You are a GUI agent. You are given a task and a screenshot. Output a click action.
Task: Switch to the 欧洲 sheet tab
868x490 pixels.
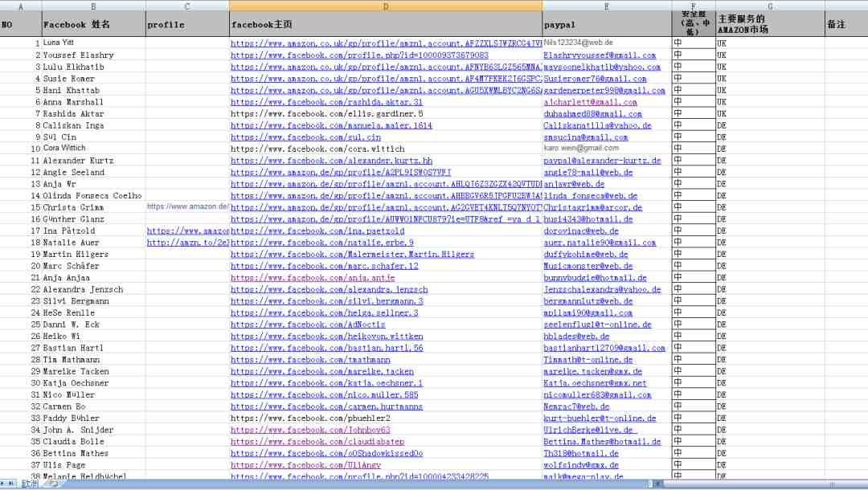[x=30, y=484]
